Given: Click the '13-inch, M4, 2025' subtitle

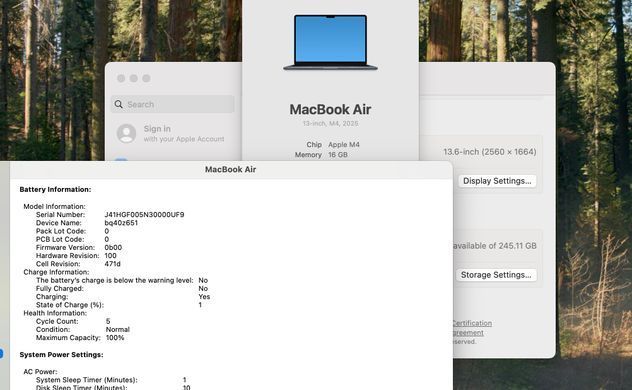Looking at the screenshot, I should (331, 123).
